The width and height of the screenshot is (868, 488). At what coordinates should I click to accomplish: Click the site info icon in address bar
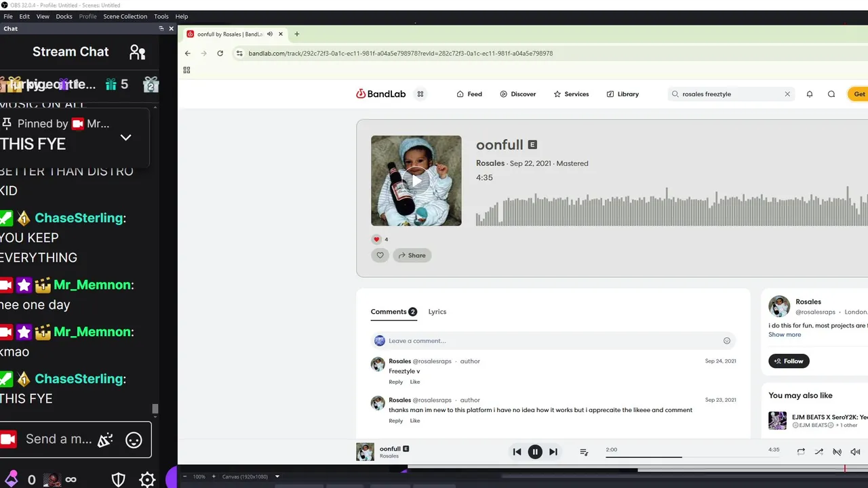pyautogui.click(x=239, y=53)
